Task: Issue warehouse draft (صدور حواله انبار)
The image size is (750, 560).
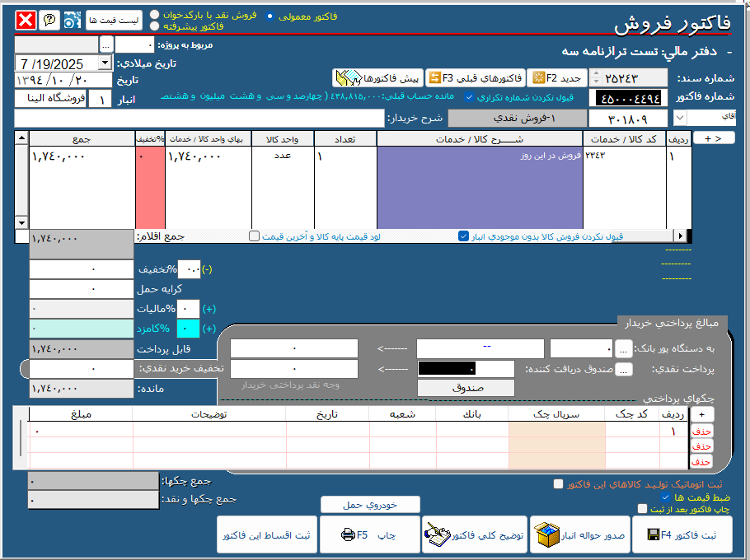Action: pyautogui.click(x=582, y=535)
